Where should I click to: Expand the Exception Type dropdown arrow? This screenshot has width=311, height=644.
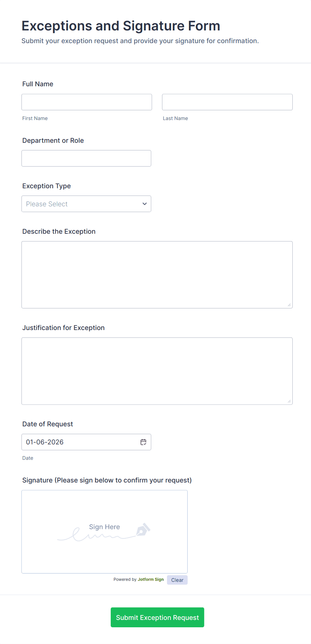(x=144, y=204)
